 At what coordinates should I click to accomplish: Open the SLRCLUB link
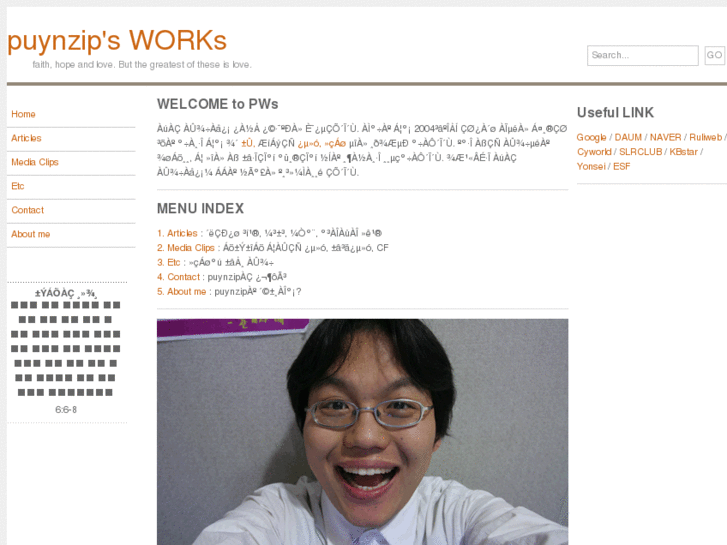640,152
